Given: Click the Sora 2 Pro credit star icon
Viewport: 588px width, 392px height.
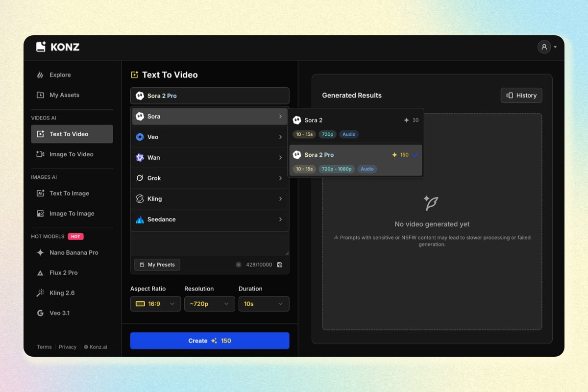Looking at the screenshot, I should coord(394,155).
